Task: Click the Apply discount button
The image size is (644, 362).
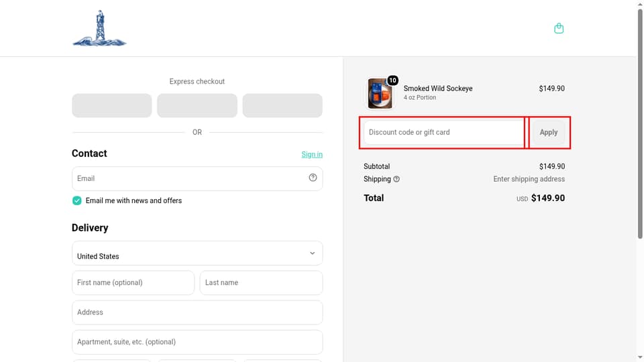Action: pyautogui.click(x=548, y=132)
